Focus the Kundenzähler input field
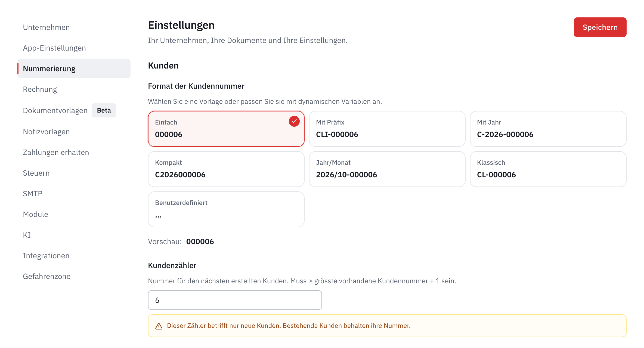Viewport: 644px width, 348px height. click(235, 300)
